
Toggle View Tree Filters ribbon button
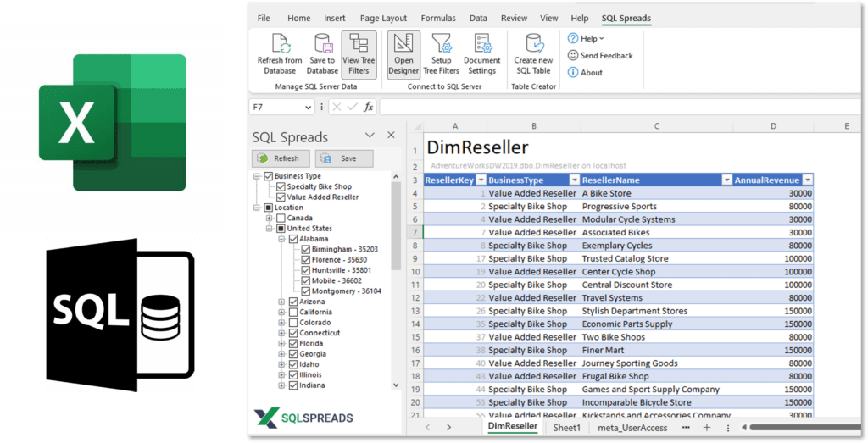tap(359, 54)
